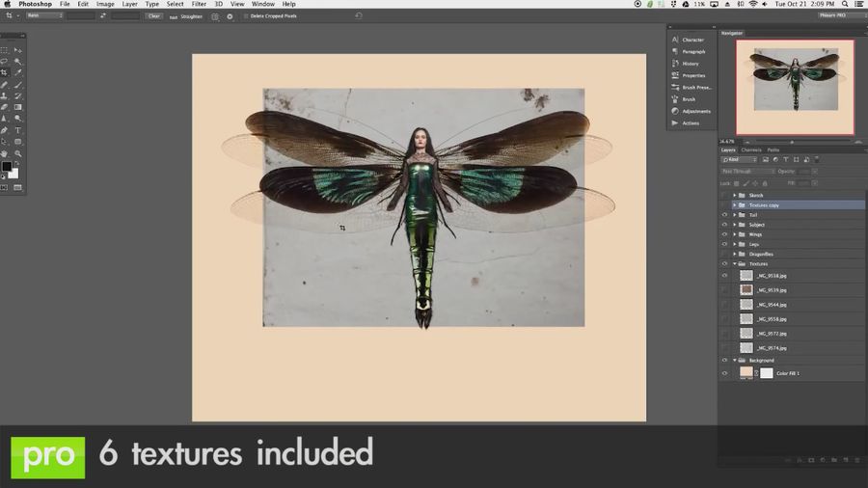
Task: Click reset crop arrow icon
Action: point(359,16)
